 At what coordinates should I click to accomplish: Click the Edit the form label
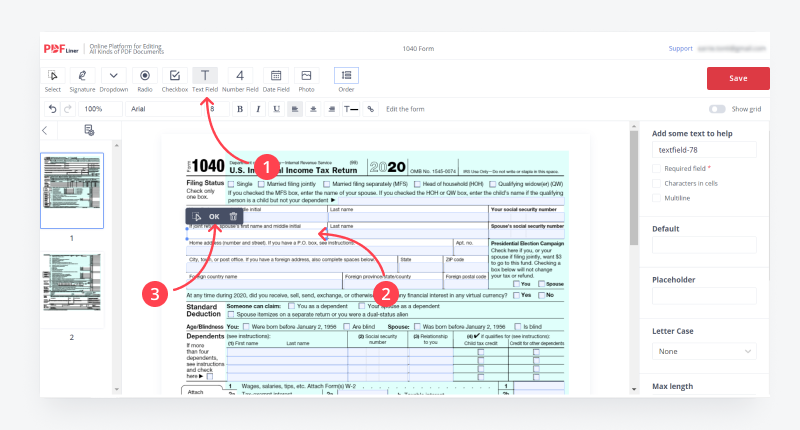pos(405,109)
